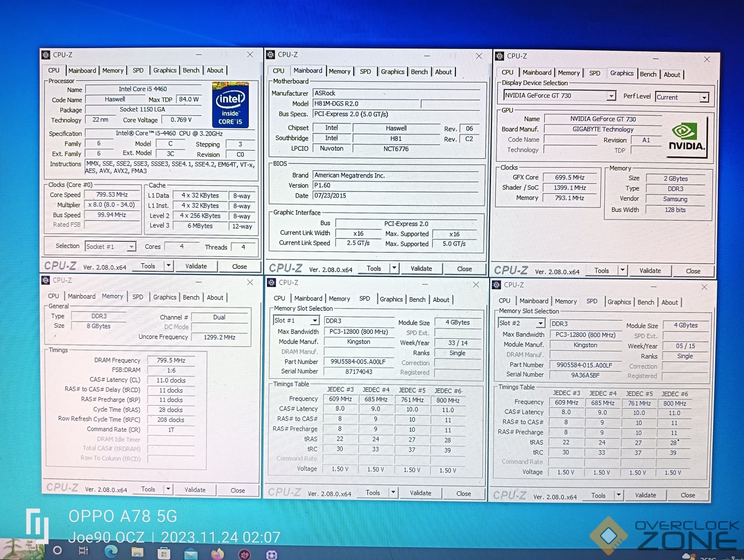744x560 pixels.
Task: Click CPU-Z title icon of processor window
Action: point(46,55)
